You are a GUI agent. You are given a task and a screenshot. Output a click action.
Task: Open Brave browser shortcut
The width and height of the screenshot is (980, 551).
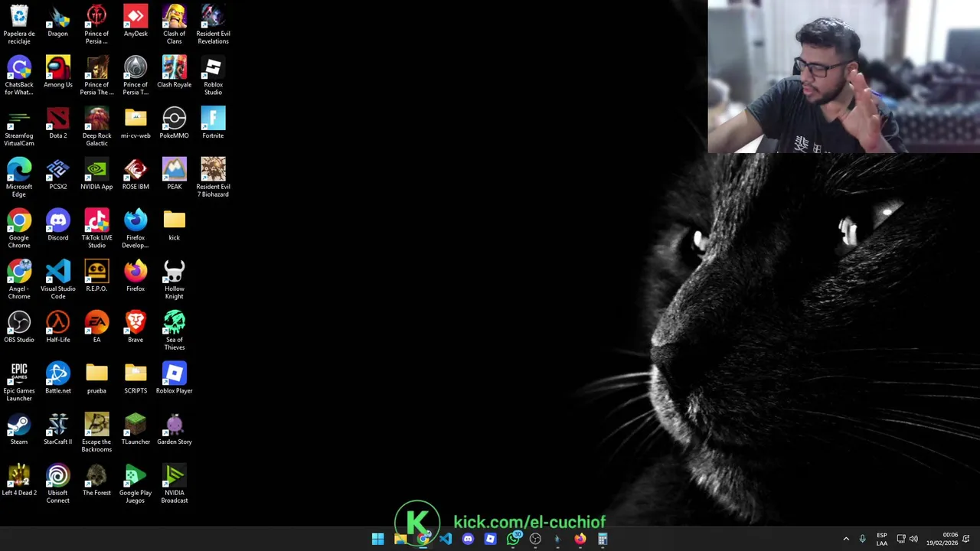pyautogui.click(x=136, y=327)
